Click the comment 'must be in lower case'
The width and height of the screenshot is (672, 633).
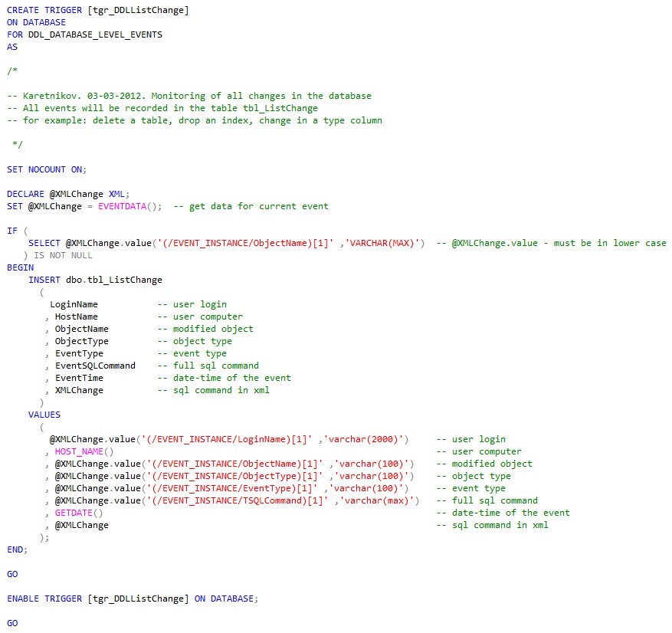click(x=551, y=243)
